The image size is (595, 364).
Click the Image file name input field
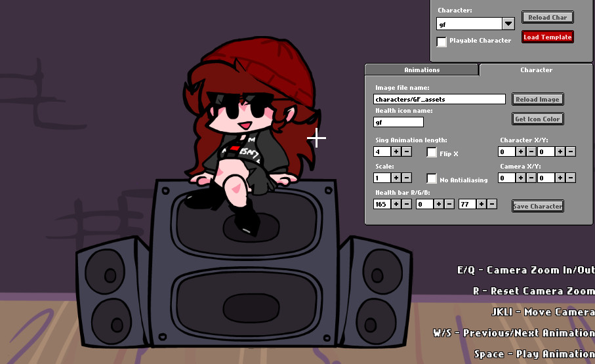tap(440, 99)
